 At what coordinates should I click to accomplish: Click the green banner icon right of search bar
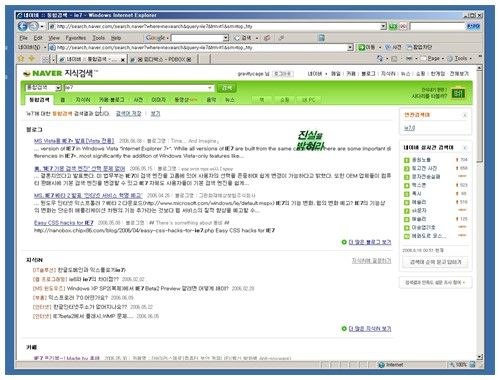click(x=458, y=93)
